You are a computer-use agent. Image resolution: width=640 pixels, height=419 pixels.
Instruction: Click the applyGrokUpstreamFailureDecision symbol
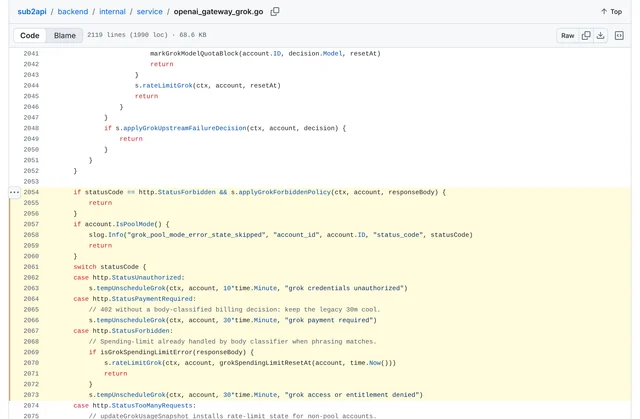(184, 128)
